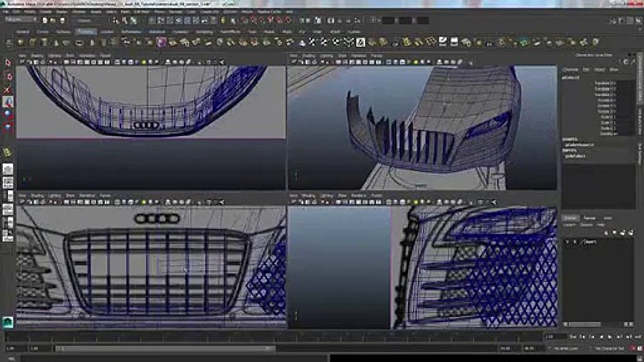Open a scene with the folder icon

(53, 21)
